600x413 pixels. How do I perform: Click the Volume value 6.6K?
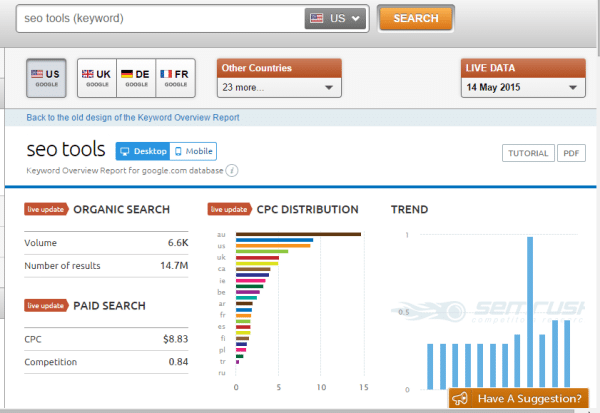pos(178,243)
